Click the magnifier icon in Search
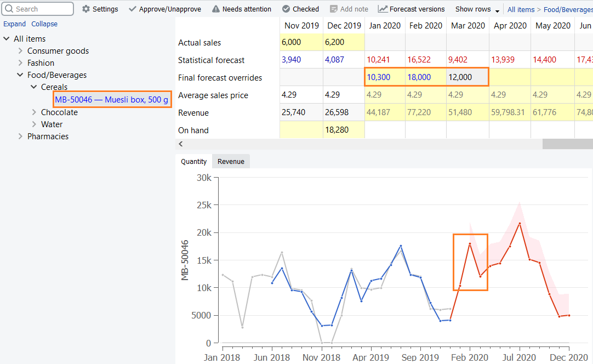This screenshot has width=593, height=364. coord(9,9)
